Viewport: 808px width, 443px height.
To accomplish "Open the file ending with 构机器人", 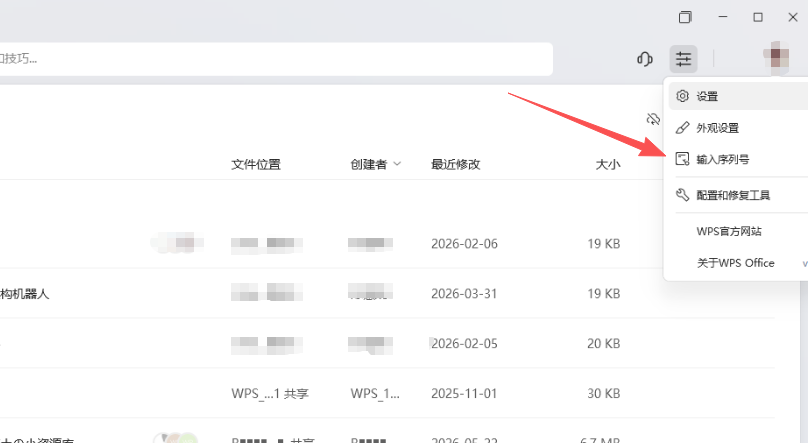I will coord(24,294).
